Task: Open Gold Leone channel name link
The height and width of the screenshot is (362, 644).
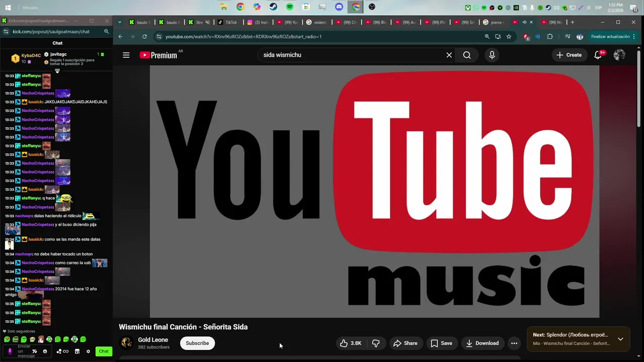Action: pyautogui.click(x=153, y=340)
